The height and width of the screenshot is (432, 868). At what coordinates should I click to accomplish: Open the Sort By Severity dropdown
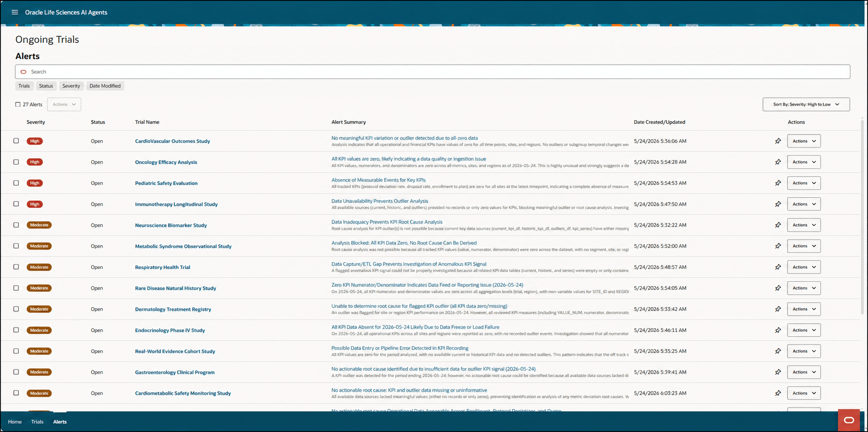click(806, 104)
